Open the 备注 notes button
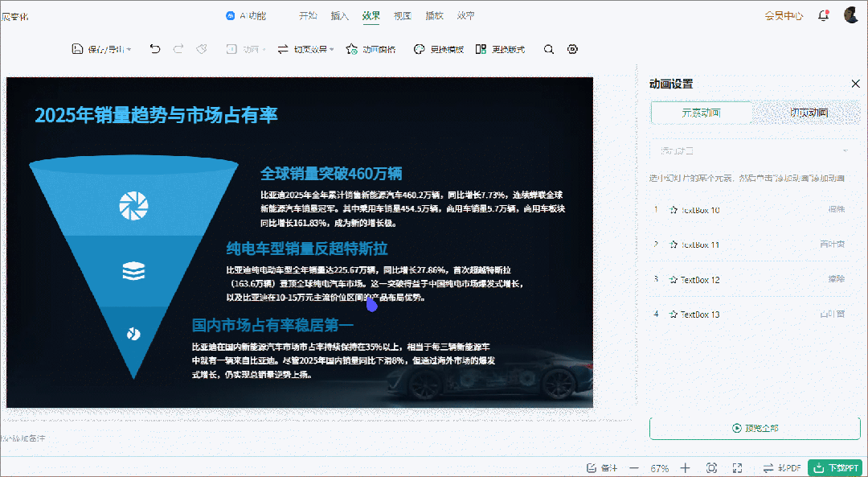 click(602, 468)
